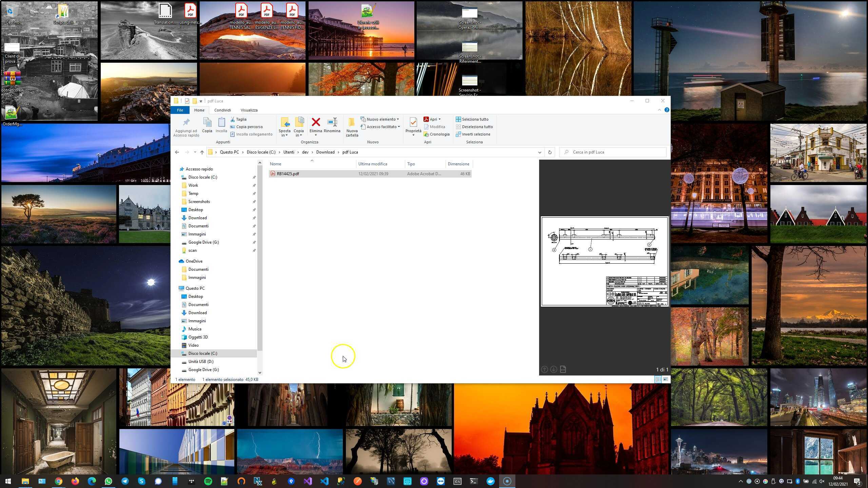Expand the address bar history dropdown
This screenshot has width=868, height=488.
coord(539,152)
